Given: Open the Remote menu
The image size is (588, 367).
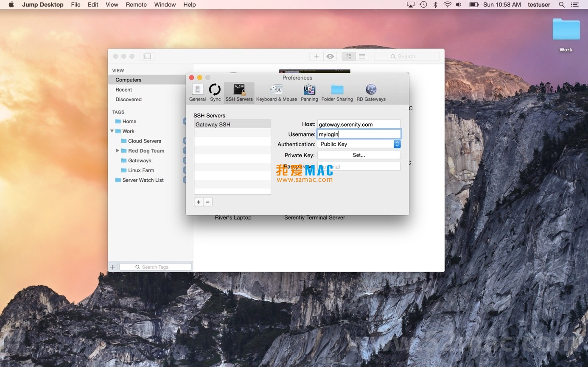Looking at the screenshot, I should [136, 5].
